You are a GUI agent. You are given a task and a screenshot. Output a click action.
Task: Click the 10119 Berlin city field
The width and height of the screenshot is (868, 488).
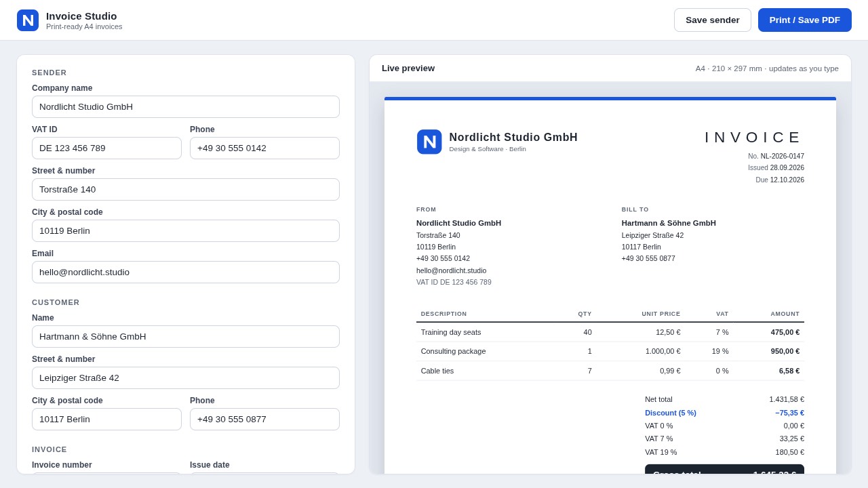pyautogui.click(x=186, y=230)
